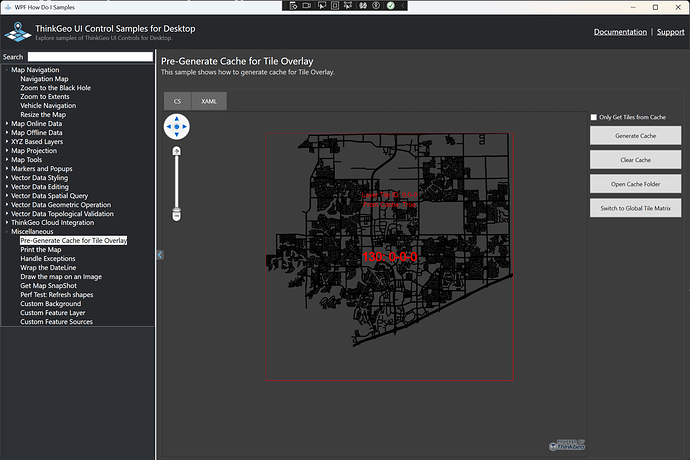Enable Only Get Tiles from Cache checkbox

(x=594, y=117)
